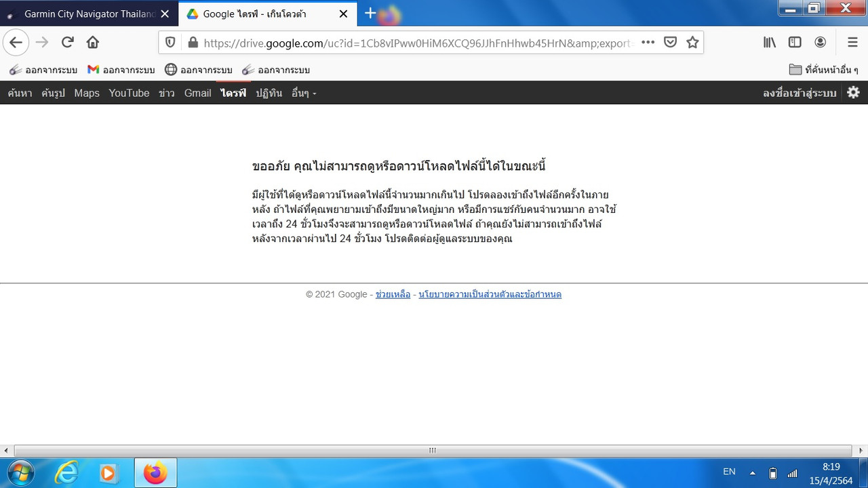Close the Garmin City Navigator tab
The width and height of the screenshot is (868, 488).
point(165,14)
